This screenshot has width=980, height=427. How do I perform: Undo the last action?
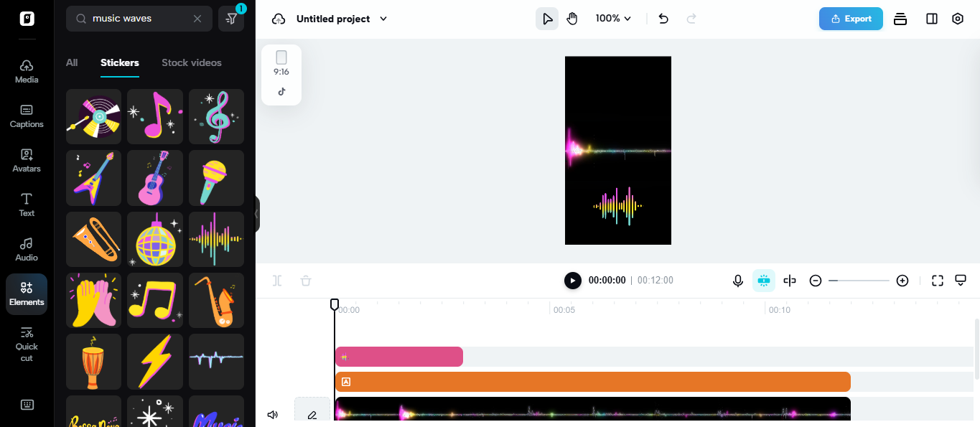click(663, 18)
